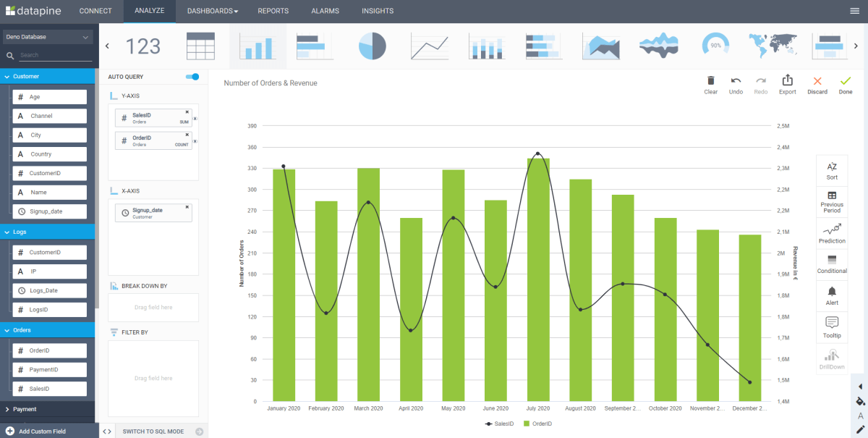Select the table chart type icon
868x438 pixels.
pyautogui.click(x=200, y=46)
